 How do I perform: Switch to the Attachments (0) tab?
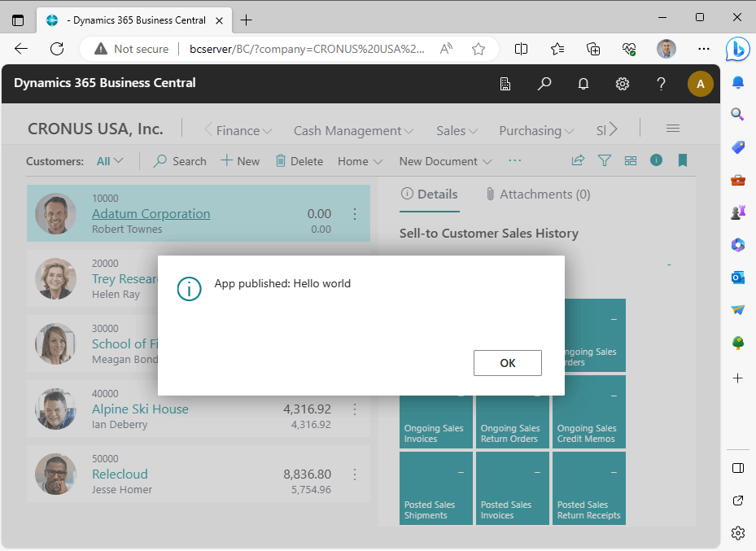coord(538,195)
